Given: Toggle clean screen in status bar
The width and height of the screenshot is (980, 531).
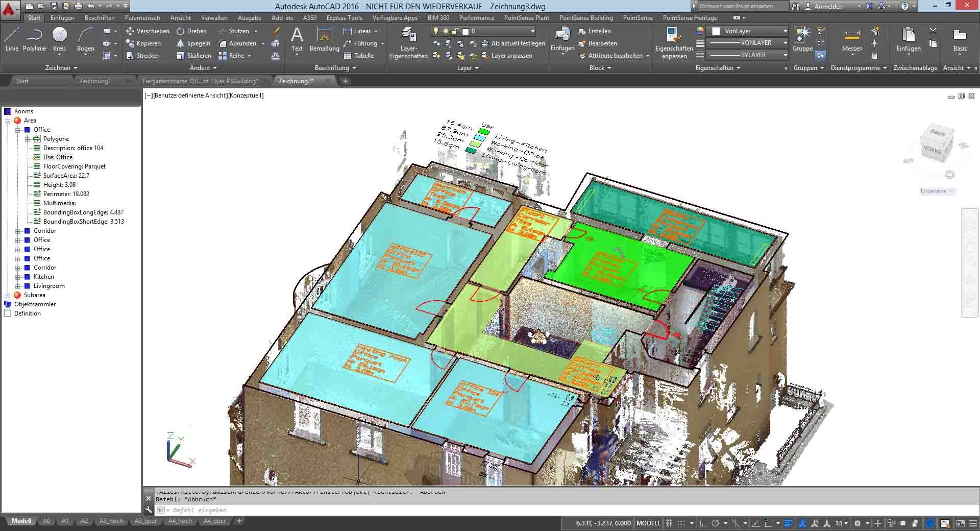Looking at the screenshot, I should pyautogui.click(x=960, y=523).
